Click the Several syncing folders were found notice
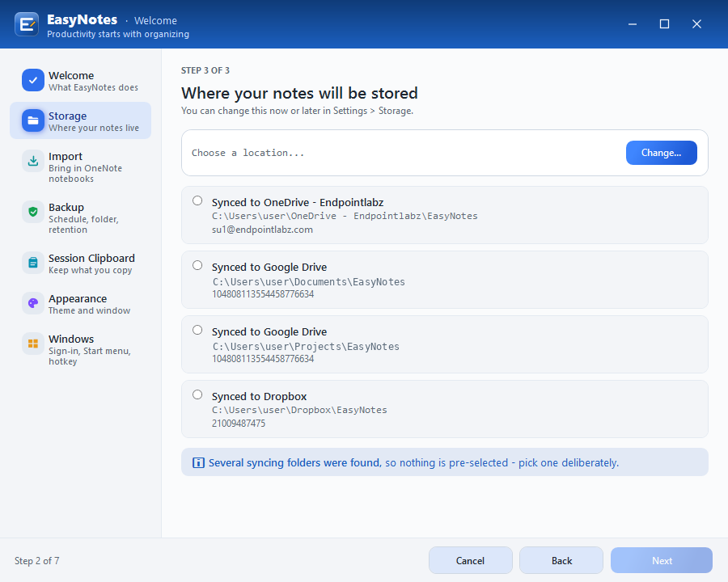 coord(444,462)
